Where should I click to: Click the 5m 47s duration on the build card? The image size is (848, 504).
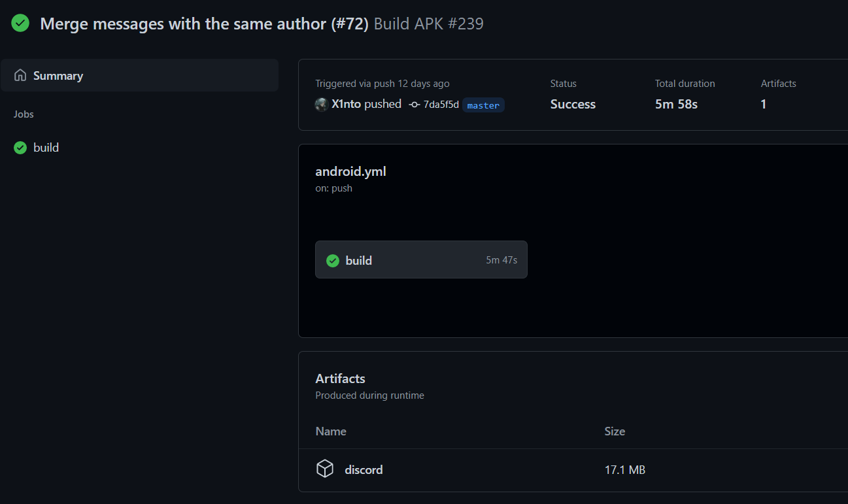[x=501, y=260]
